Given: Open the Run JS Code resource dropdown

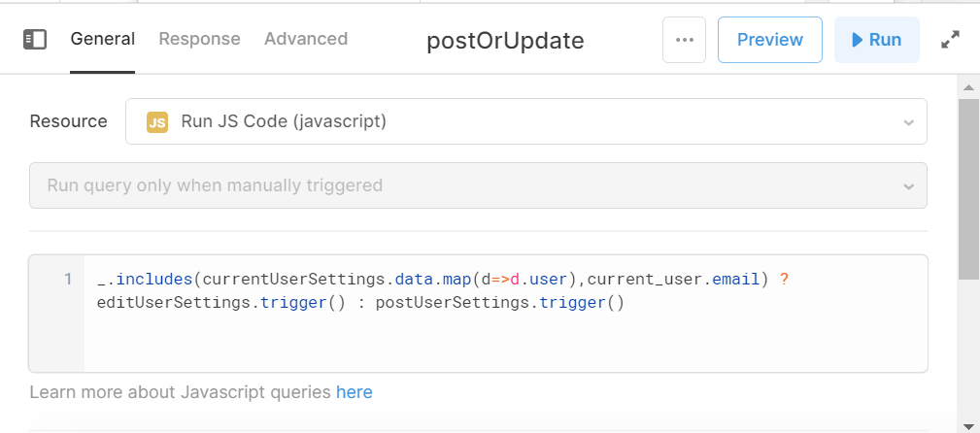Looking at the screenshot, I should (x=526, y=121).
